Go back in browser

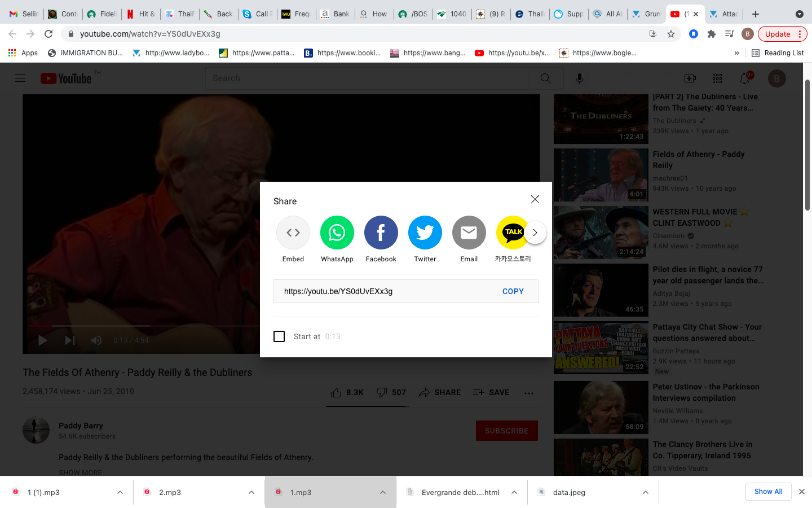pos(12,34)
